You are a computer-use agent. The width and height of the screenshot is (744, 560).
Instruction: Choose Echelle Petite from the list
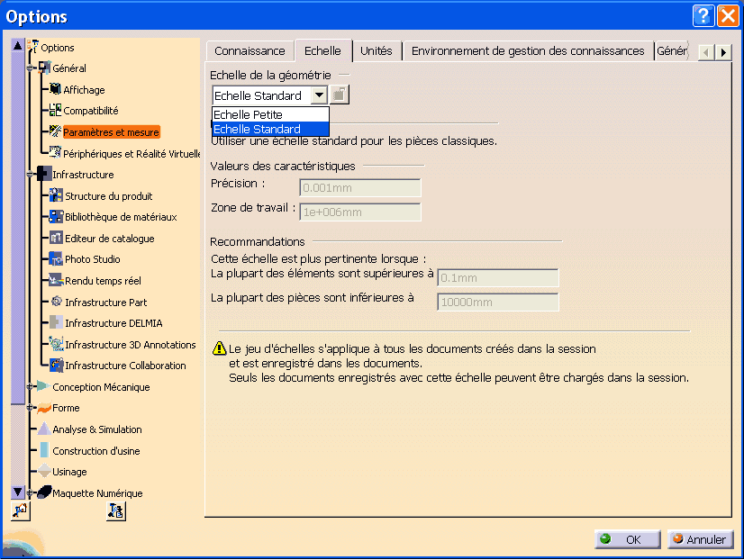(270, 114)
